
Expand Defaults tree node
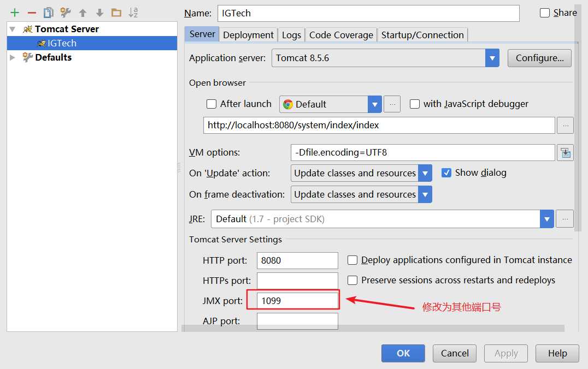pyautogui.click(x=13, y=57)
